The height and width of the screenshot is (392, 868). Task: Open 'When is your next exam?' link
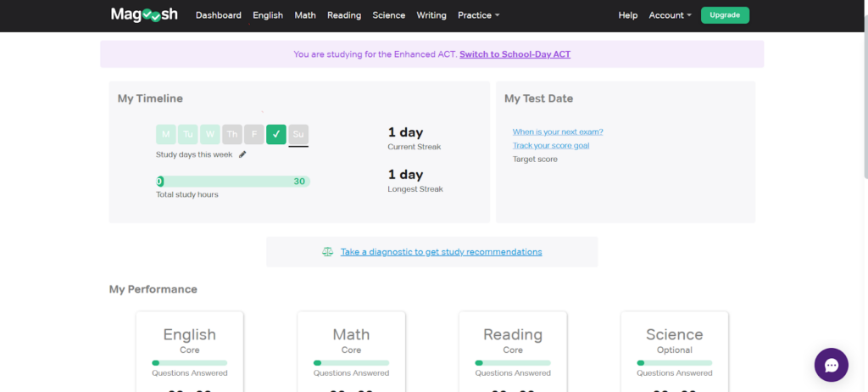tap(558, 132)
